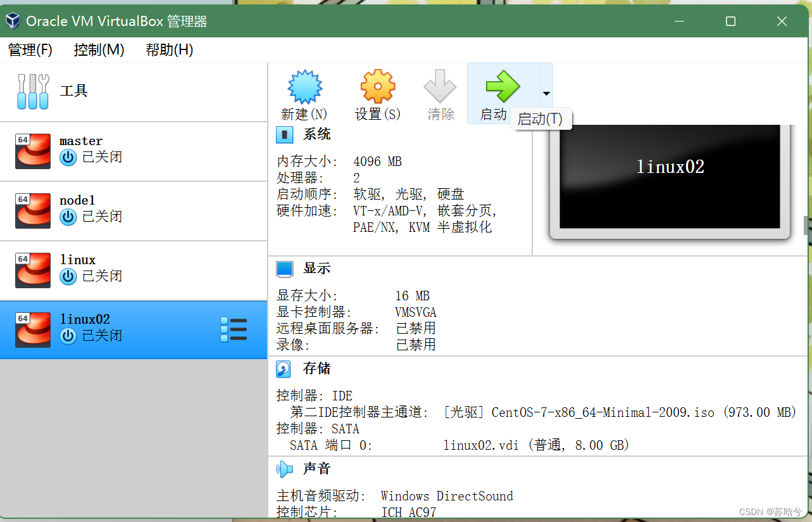Open the Tools (工具) entry icon
812x522 pixels.
pos(33,91)
